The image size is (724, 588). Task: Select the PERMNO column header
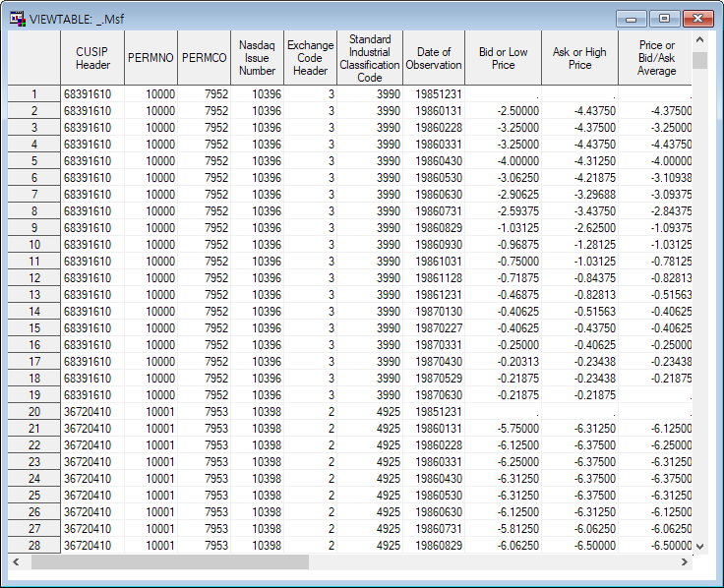point(151,58)
